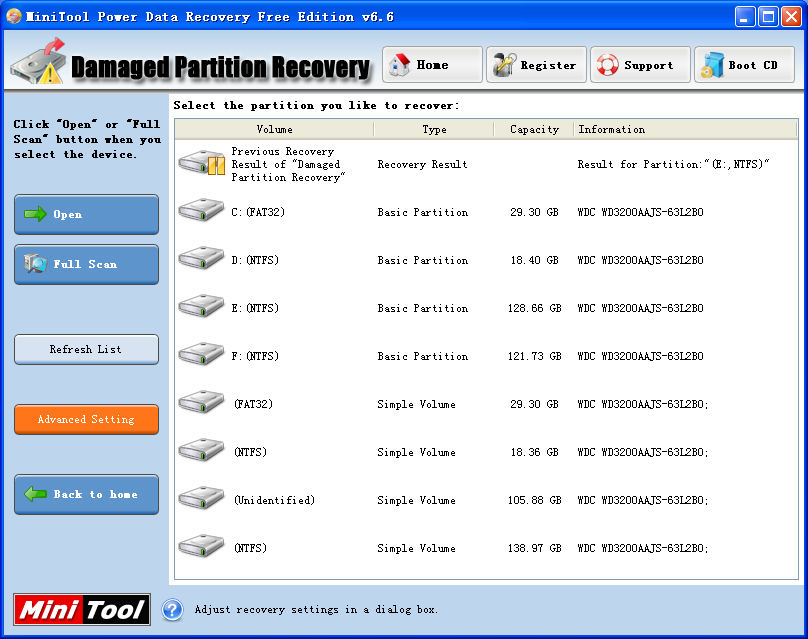Select the F: (NTFS) drive icon
This screenshot has width=808, height=639.
pyautogui.click(x=201, y=354)
